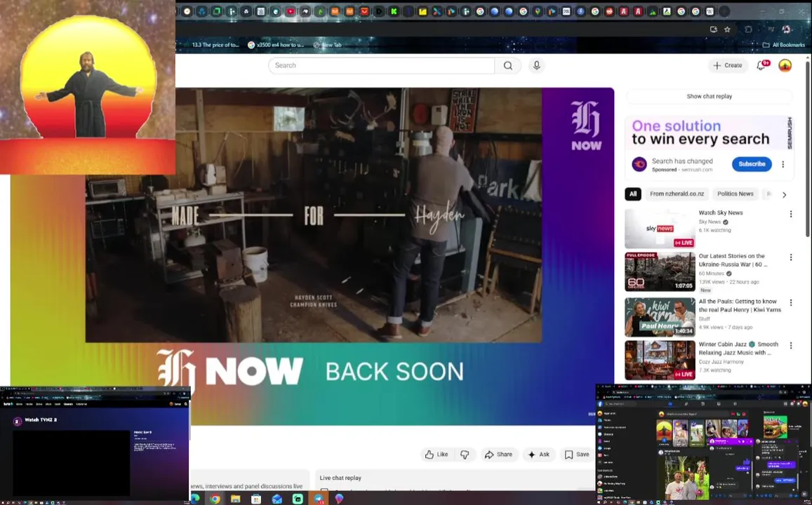
Task: Open the 'x3500 m4 how to u...' bookmark
Action: point(277,45)
